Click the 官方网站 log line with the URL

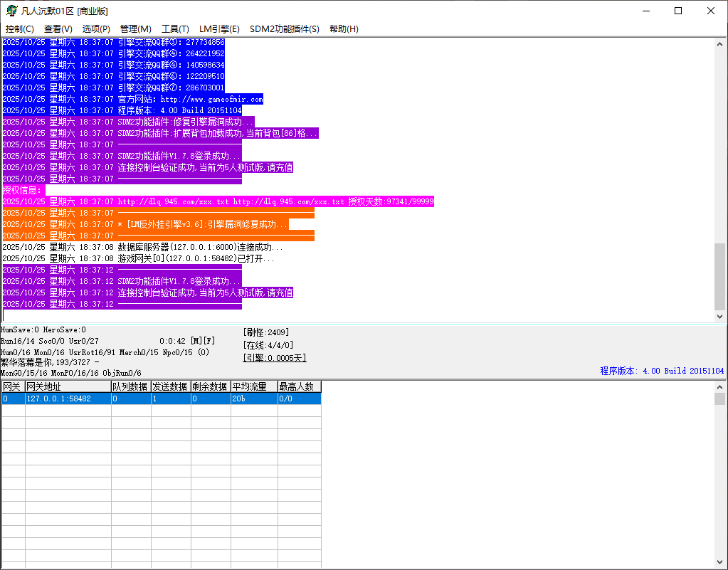(x=190, y=99)
